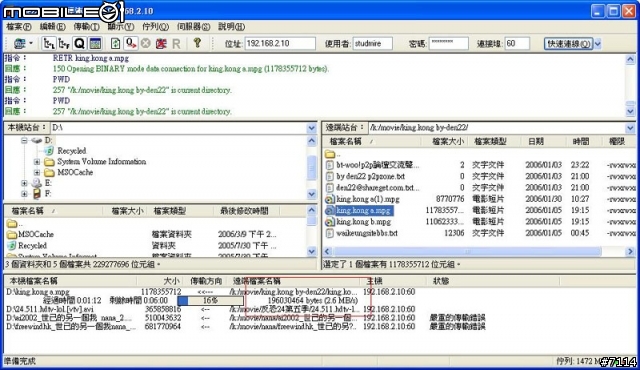Screen dimensions: 640x370
Task: Toggle the transfer queue pane (Q icon)
Action: [79, 43]
